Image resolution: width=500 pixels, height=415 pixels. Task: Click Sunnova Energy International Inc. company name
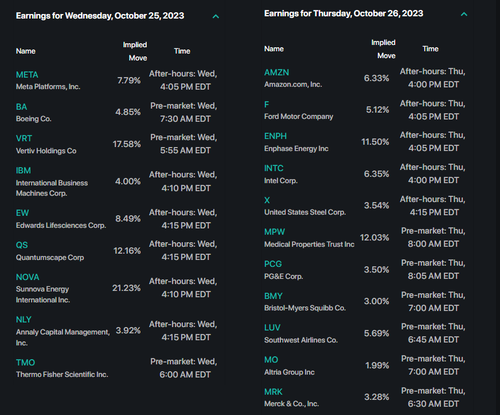[43, 294]
